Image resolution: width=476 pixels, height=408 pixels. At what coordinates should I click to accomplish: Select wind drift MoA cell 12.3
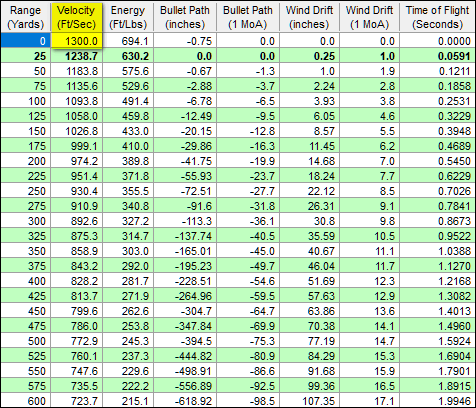[x=369, y=281]
